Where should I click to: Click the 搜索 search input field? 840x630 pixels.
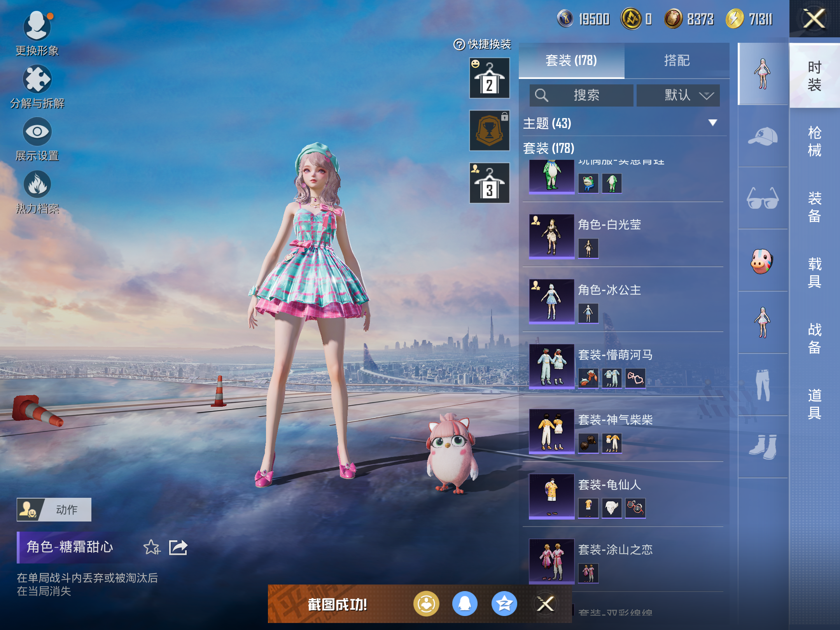(x=581, y=95)
